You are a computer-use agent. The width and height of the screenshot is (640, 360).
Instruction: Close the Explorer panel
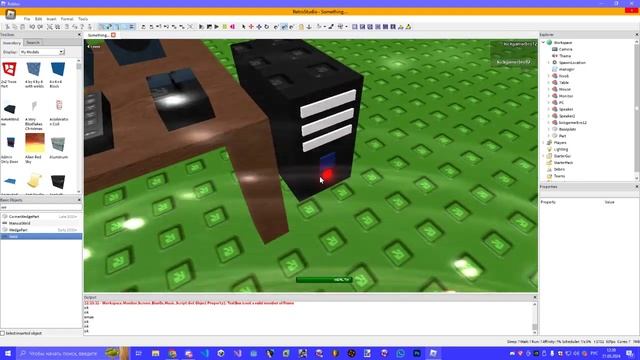pos(637,35)
